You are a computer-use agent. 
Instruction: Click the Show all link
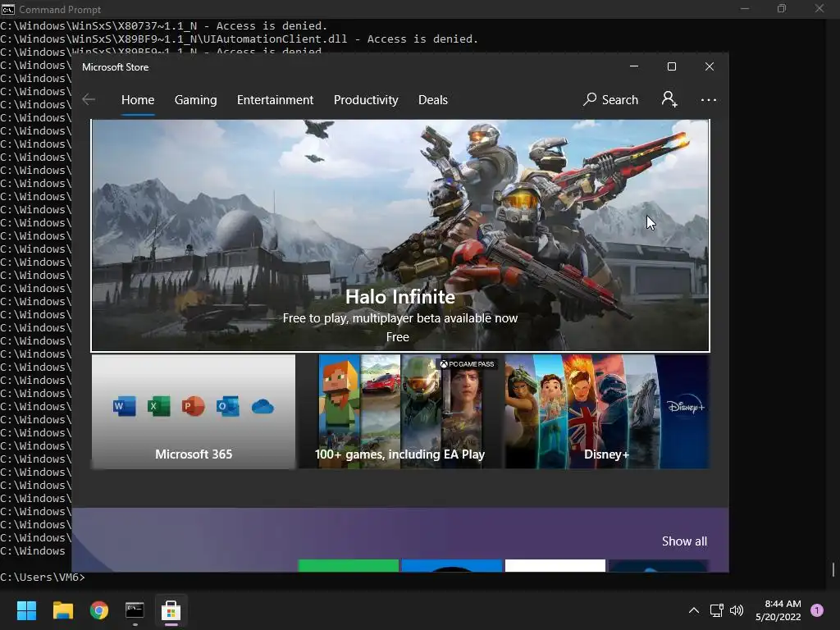684,541
